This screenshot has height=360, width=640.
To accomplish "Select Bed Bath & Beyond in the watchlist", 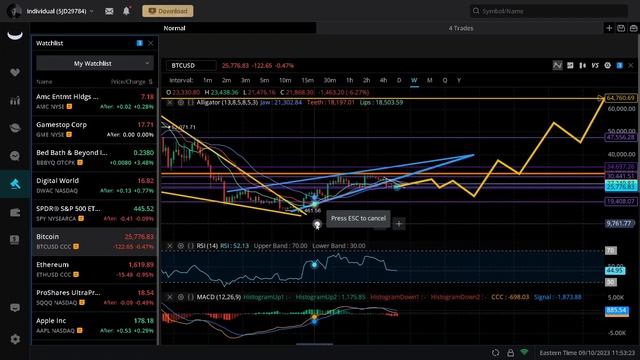I will 95,158.
